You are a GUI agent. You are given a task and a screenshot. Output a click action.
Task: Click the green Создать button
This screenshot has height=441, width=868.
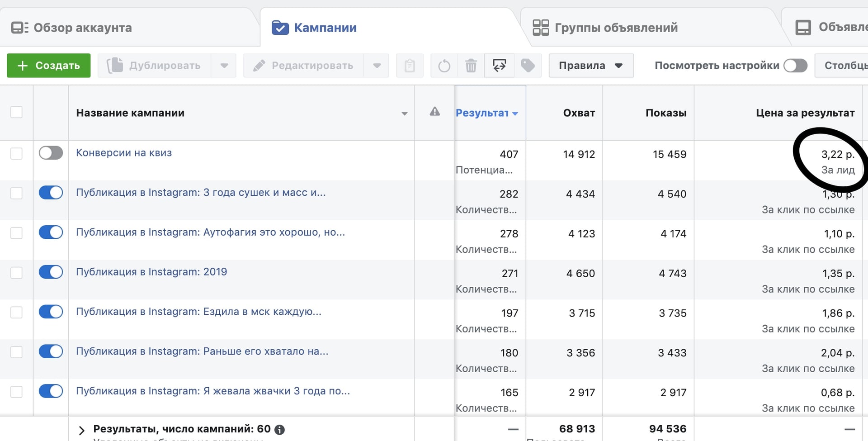[49, 66]
